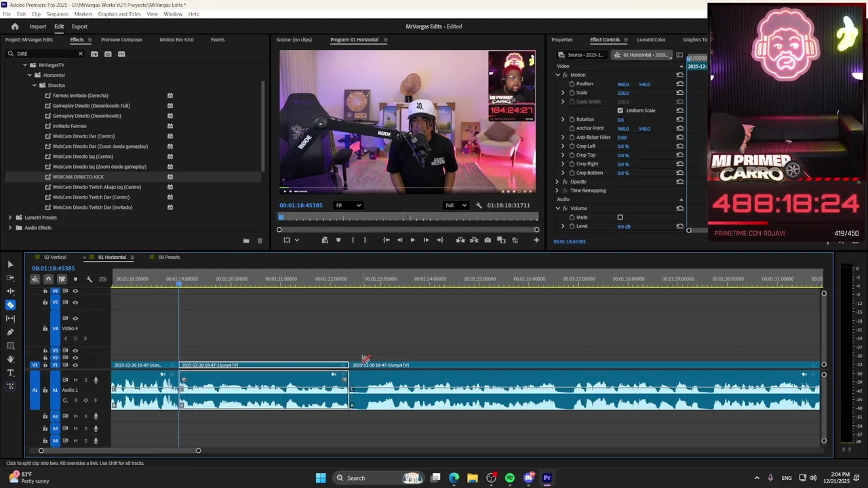Switch to the Premiere Composer tab
The image size is (868, 488).
pyautogui.click(x=121, y=39)
